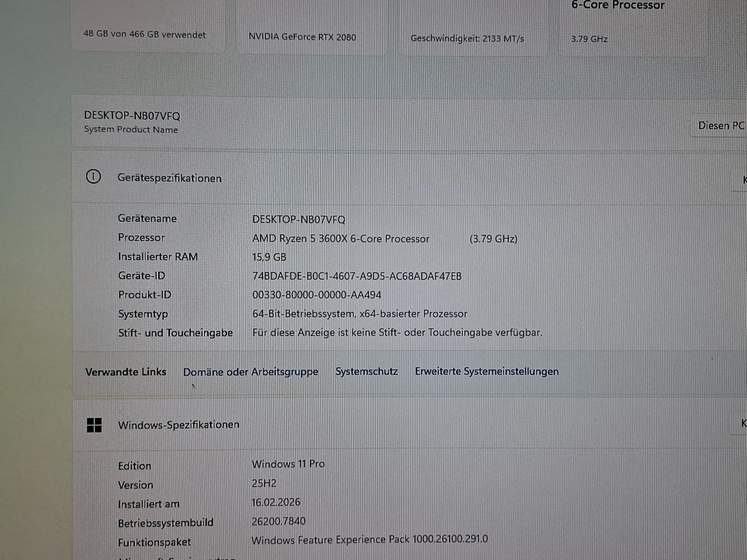Open Erweiterte Systemeinstellungen link

coord(487,371)
